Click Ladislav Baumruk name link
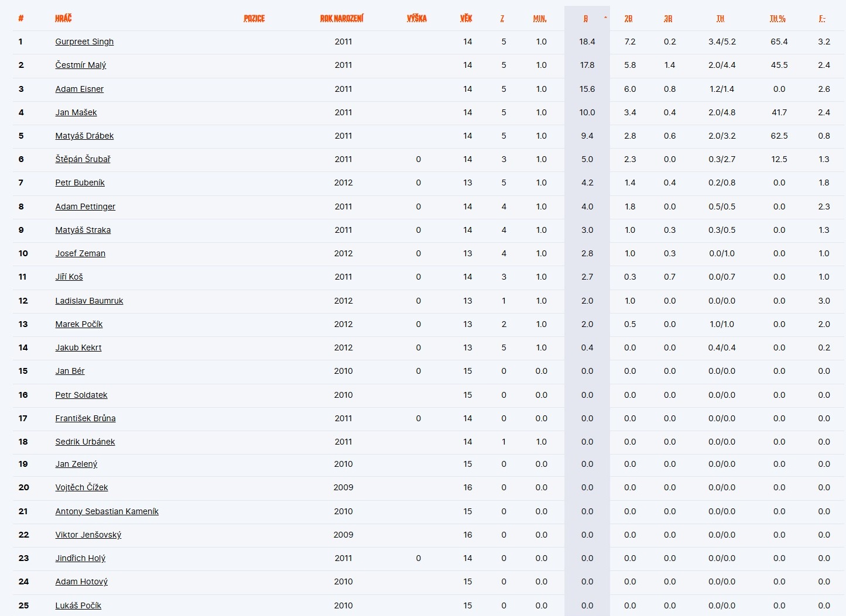 coord(89,301)
